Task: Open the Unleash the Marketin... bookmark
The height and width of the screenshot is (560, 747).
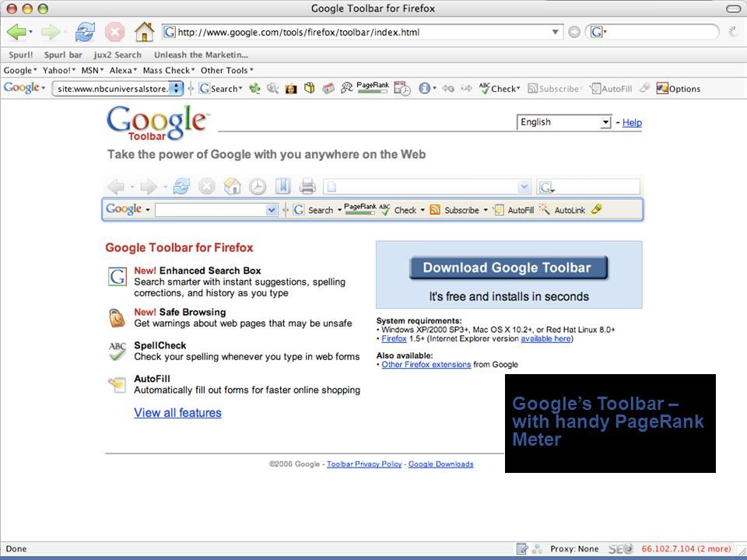Action: click(x=201, y=54)
